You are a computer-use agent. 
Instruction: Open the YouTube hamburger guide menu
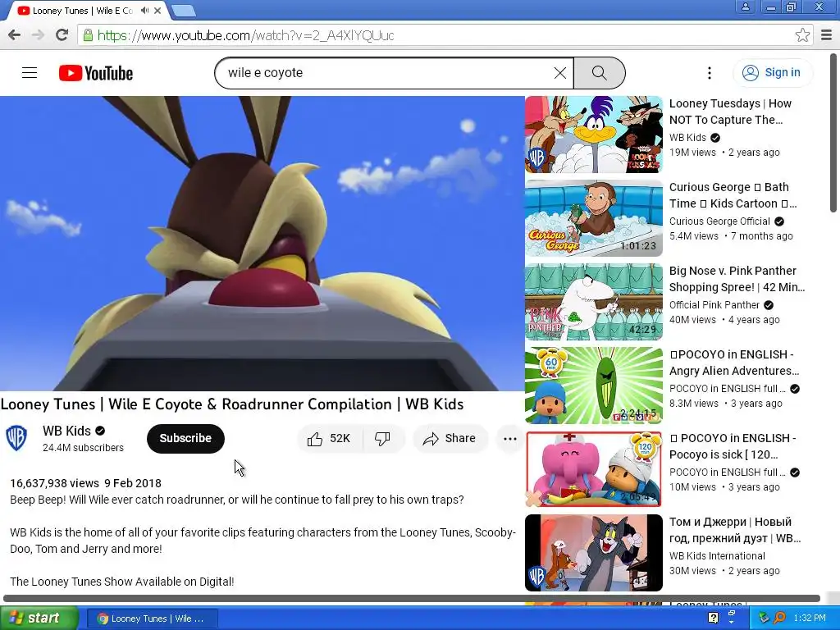(30, 73)
